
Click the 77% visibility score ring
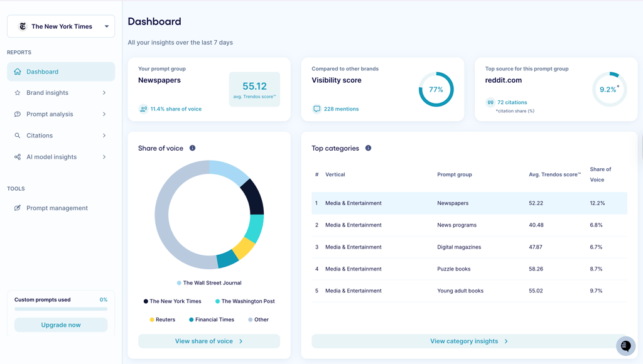(436, 89)
